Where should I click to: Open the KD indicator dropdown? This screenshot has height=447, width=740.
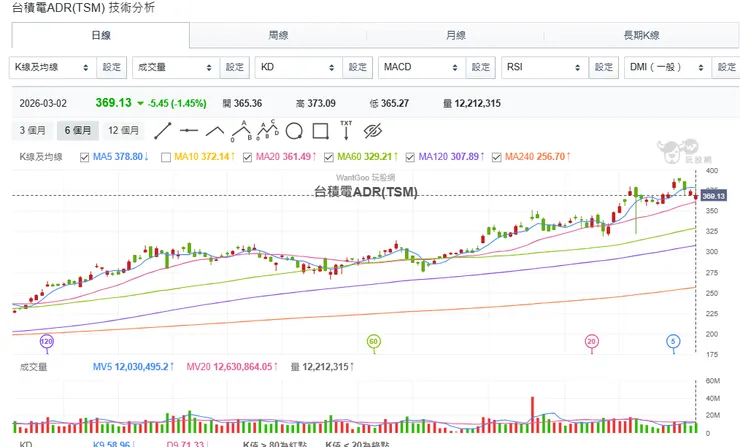[299, 67]
